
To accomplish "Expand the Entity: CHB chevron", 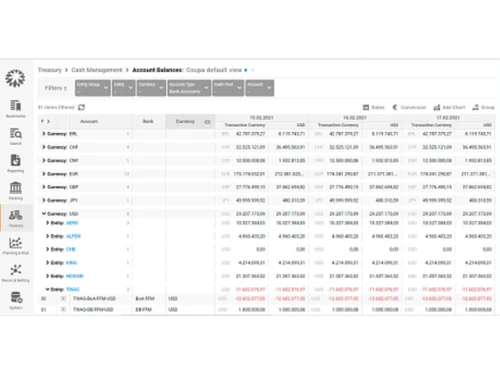I will pos(47,249).
